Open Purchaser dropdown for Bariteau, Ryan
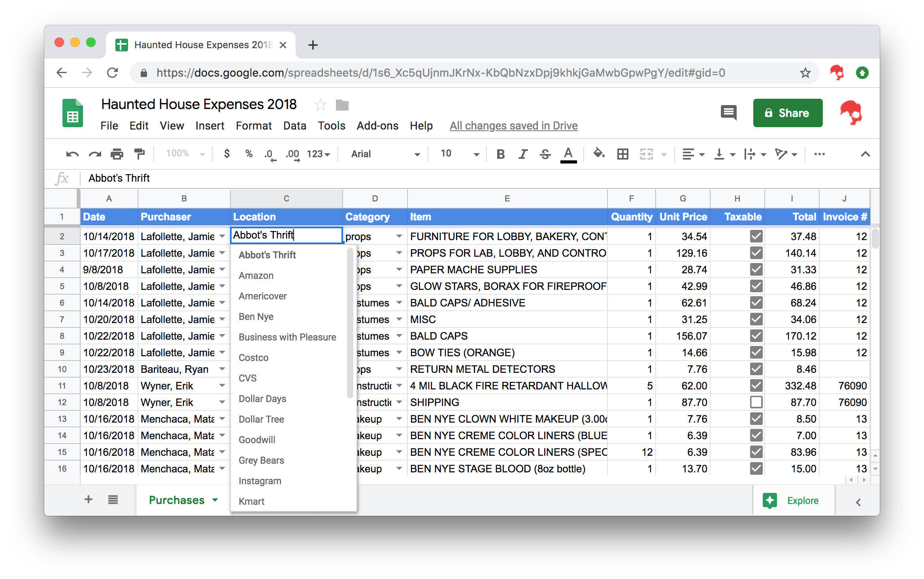This screenshot has width=924, height=579. click(222, 369)
